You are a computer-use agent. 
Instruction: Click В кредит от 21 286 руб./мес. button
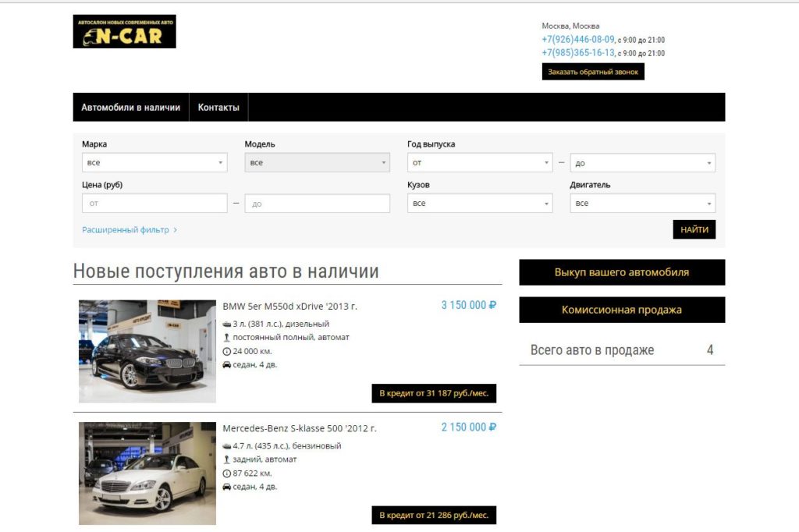click(x=434, y=515)
